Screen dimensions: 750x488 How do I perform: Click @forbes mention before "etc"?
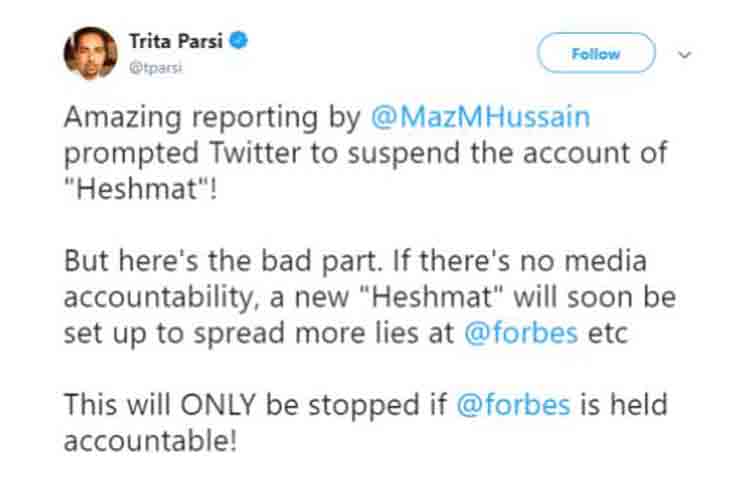point(521,333)
